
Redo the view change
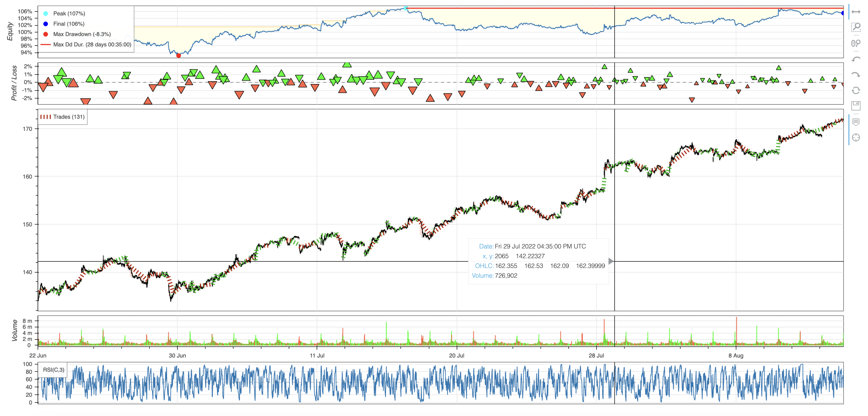[x=856, y=75]
